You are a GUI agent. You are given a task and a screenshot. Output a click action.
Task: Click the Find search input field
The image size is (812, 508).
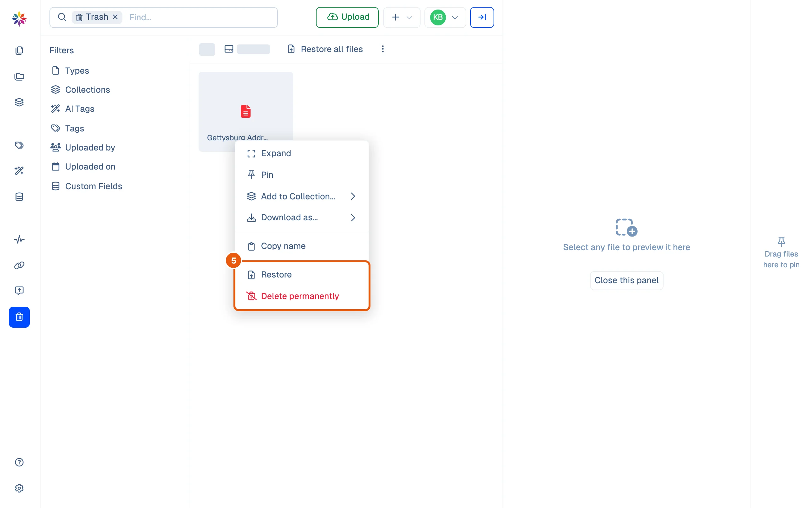(x=201, y=17)
